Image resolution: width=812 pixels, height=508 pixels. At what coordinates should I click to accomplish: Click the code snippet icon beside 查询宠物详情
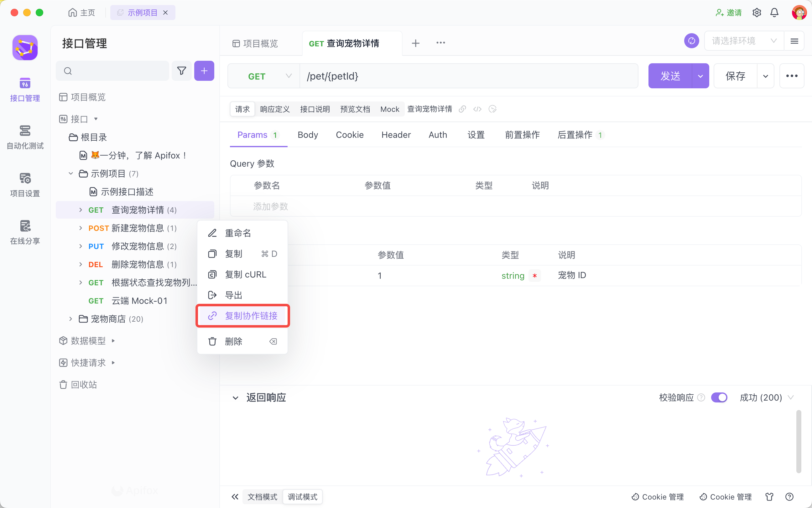(477, 109)
